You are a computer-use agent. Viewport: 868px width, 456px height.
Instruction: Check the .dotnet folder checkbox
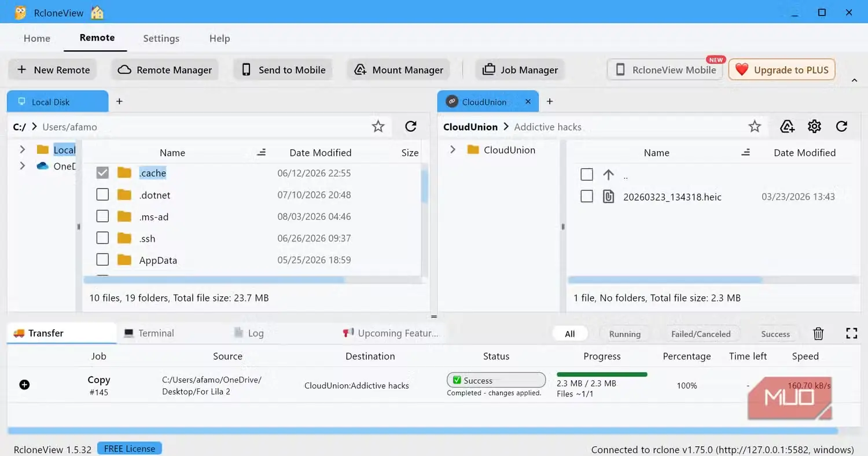point(102,194)
